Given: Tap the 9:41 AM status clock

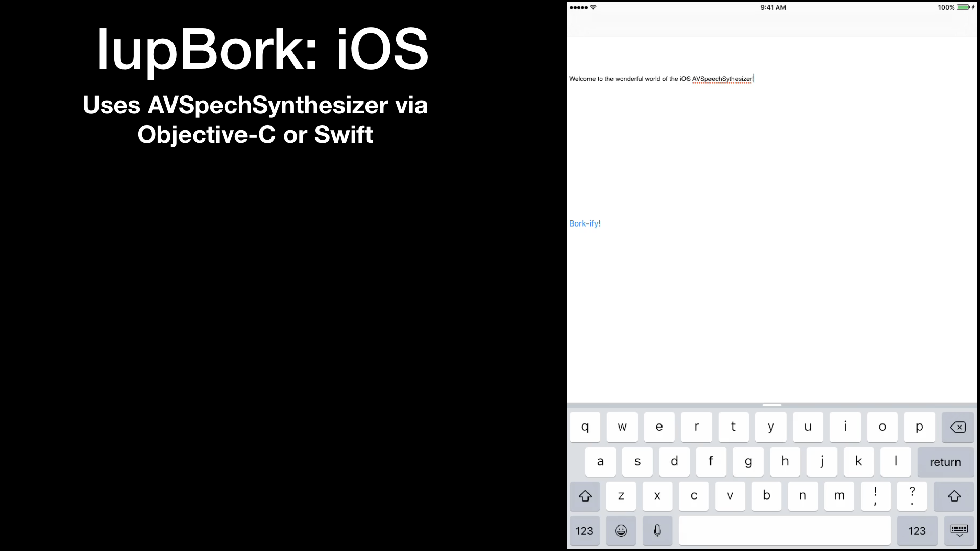Looking at the screenshot, I should [773, 7].
